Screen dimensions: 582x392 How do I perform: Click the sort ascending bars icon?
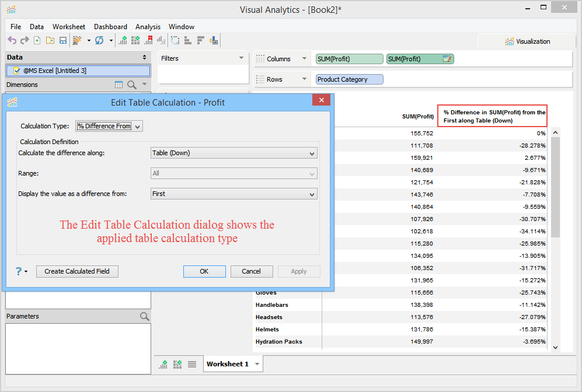[x=188, y=40]
